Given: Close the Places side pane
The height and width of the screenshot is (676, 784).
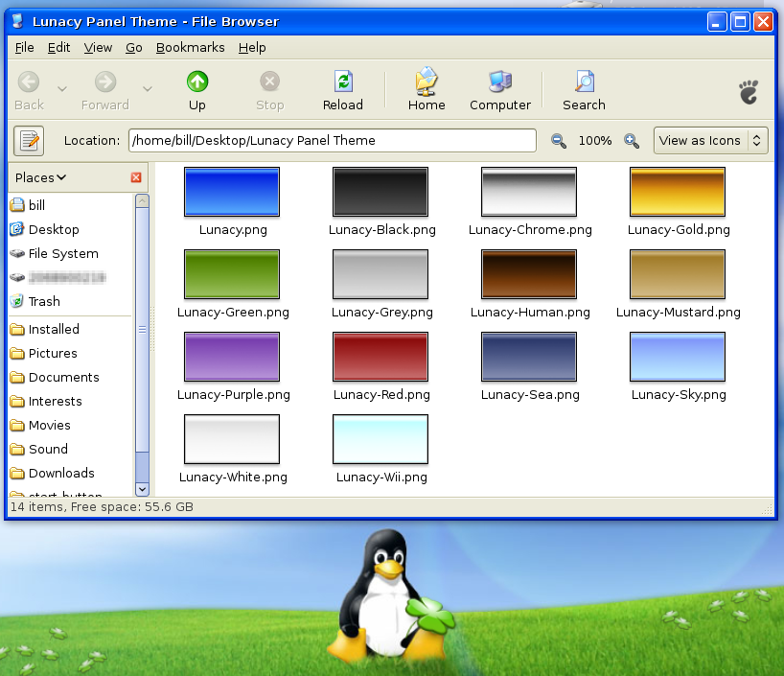Looking at the screenshot, I should (x=136, y=177).
